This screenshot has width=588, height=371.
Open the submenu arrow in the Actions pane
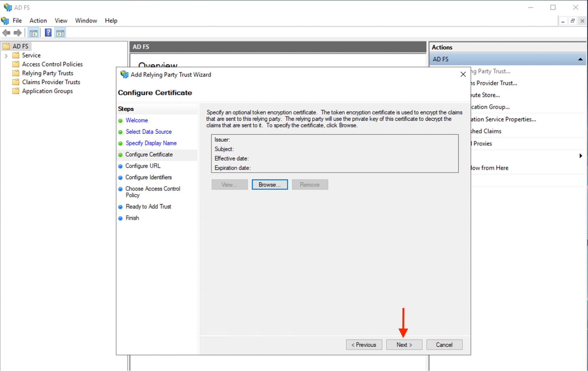(x=581, y=156)
